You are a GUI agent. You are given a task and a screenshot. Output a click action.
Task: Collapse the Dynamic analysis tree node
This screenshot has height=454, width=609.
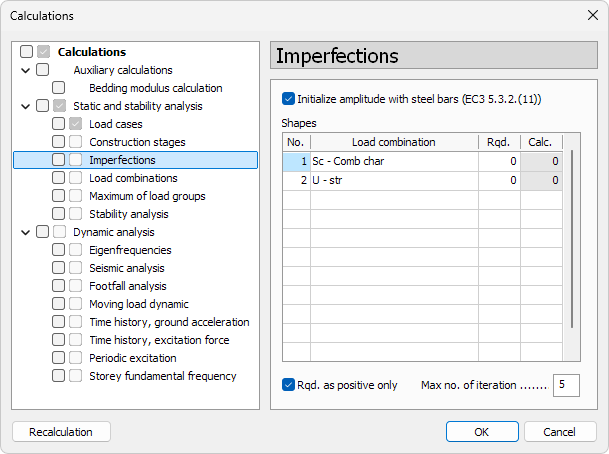point(25,232)
